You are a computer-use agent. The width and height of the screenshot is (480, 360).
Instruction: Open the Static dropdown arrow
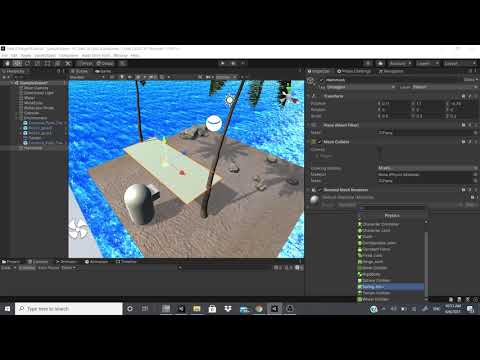pyautogui.click(x=477, y=80)
